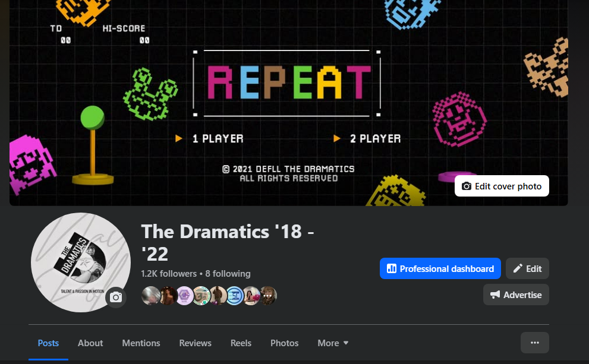Go to the Photos tab

click(284, 343)
